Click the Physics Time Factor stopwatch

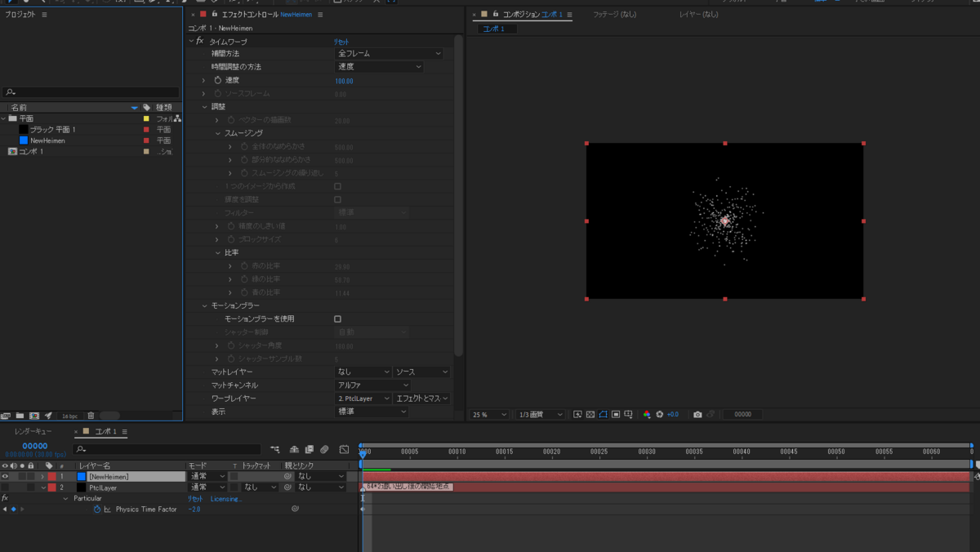pos(96,509)
